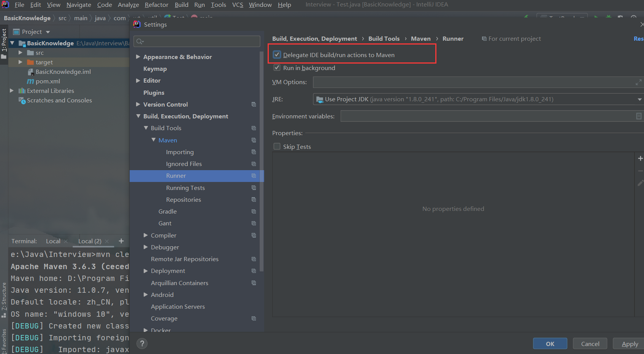Viewport: 644px width, 354px height.
Task: Expand Appearance & Behavior settings
Action: coord(138,57)
